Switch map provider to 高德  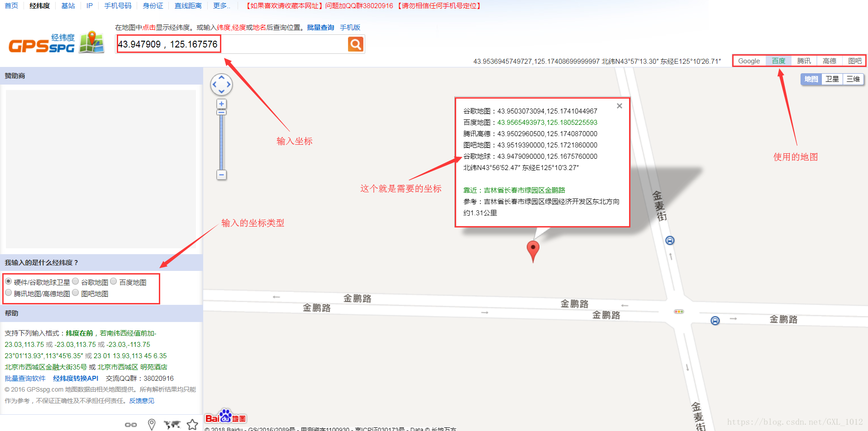[x=829, y=61]
